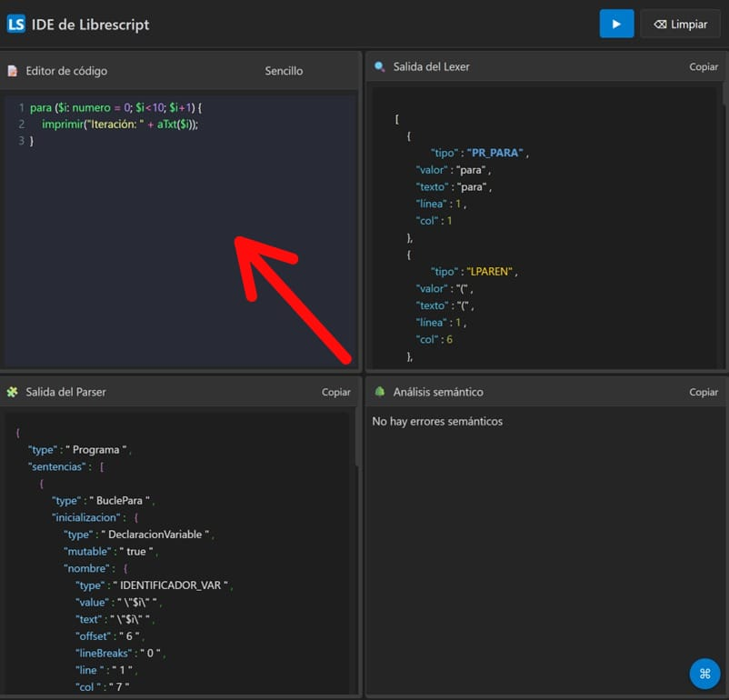Copy the Salida del Parser output
729x700 pixels.
335,392
